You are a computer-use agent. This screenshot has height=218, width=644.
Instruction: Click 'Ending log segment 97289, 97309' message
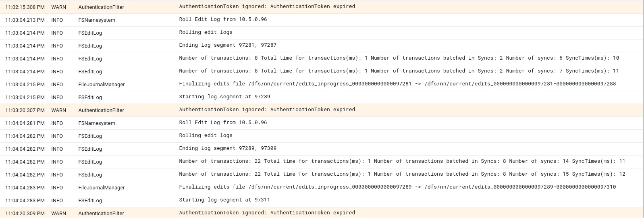point(228,148)
